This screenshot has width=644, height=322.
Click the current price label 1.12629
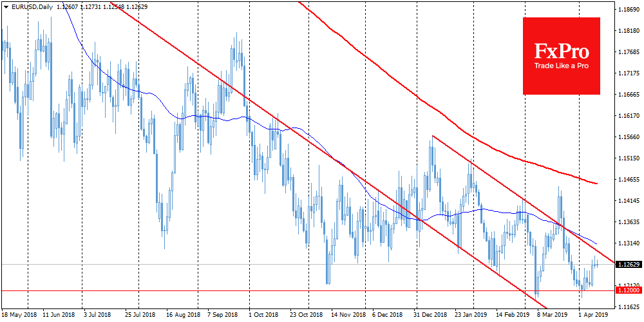[628, 265]
